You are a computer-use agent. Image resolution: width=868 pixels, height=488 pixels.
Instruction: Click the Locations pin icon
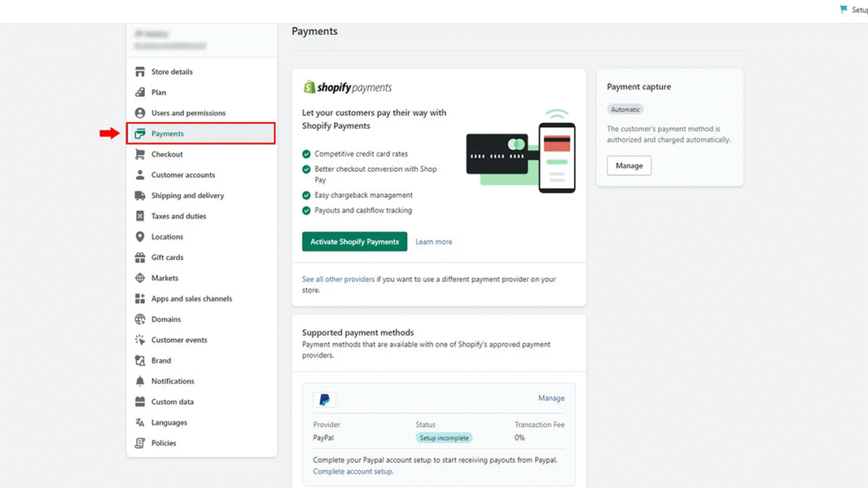[140, 237]
